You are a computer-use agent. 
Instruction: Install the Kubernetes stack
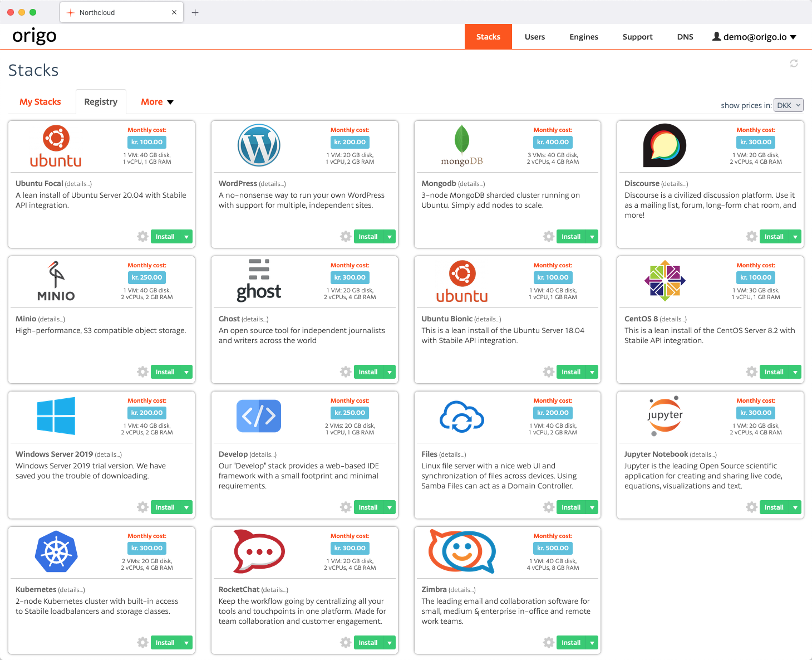(165, 643)
